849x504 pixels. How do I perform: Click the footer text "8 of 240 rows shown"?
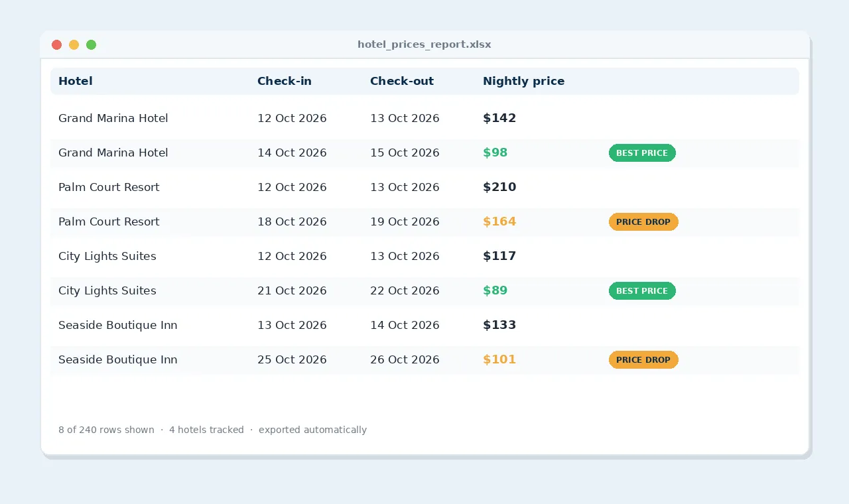pos(106,430)
